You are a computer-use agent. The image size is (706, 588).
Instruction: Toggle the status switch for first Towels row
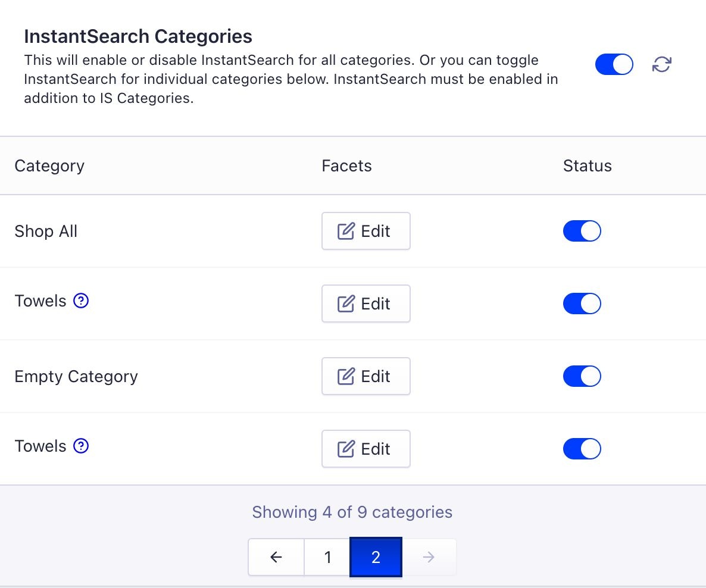tap(582, 304)
